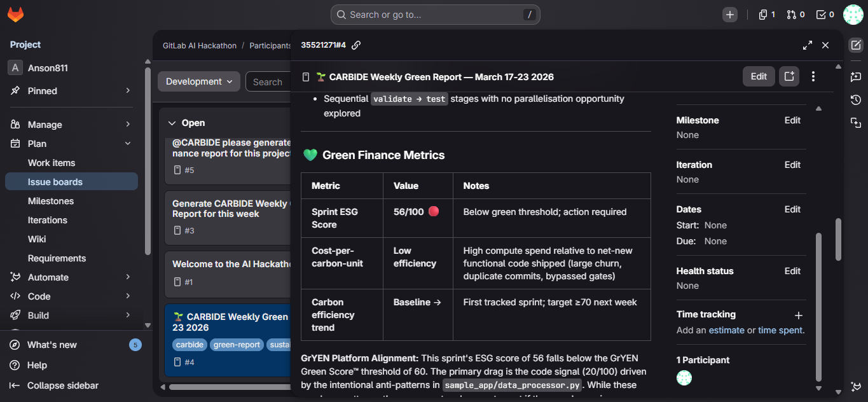Click the board horizontal scrollbar
This screenshot has height=402, width=868.
(x=229, y=387)
